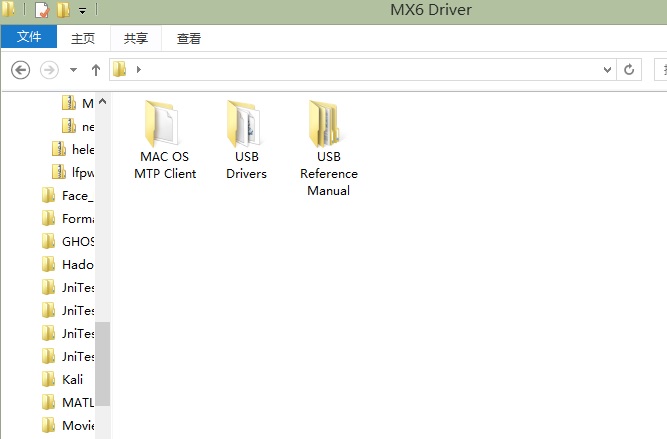Click the Kali folder icon
This screenshot has height=439, width=667.
coord(48,379)
